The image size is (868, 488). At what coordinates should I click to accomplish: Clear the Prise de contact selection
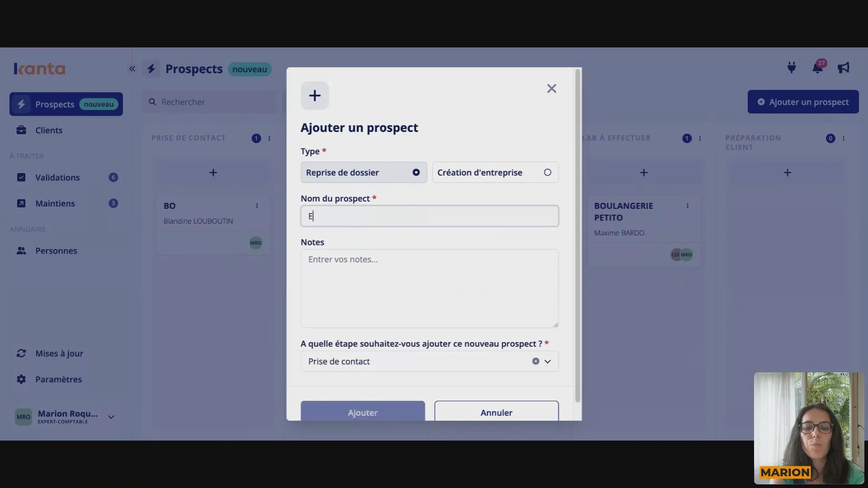click(x=536, y=361)
